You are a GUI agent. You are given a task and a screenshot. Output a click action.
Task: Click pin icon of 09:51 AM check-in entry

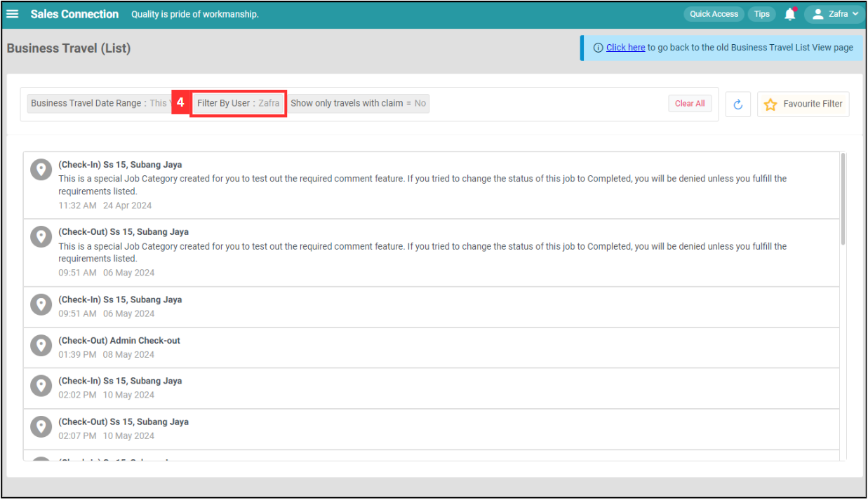coord(41,304)
